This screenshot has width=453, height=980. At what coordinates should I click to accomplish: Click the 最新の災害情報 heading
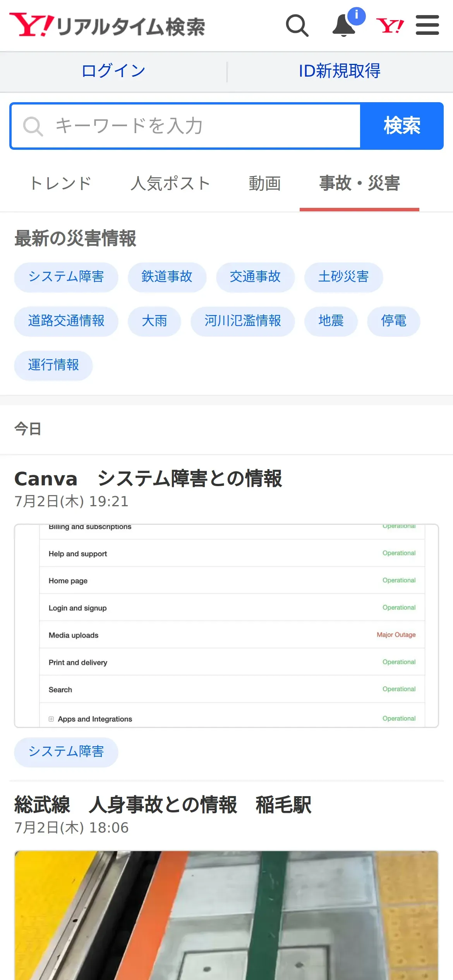click(75, 238)
